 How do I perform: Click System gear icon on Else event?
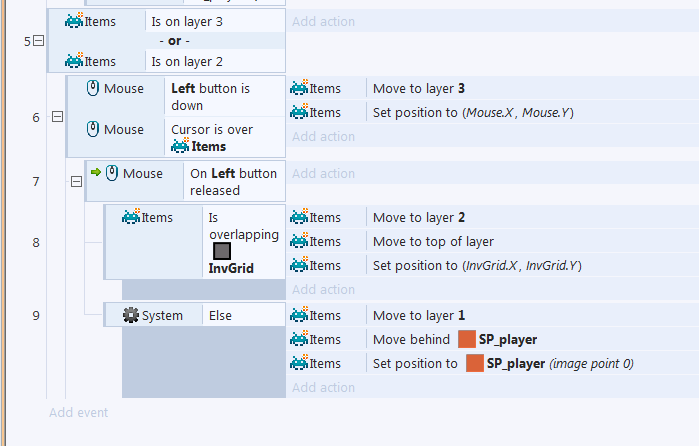(131, 315)
